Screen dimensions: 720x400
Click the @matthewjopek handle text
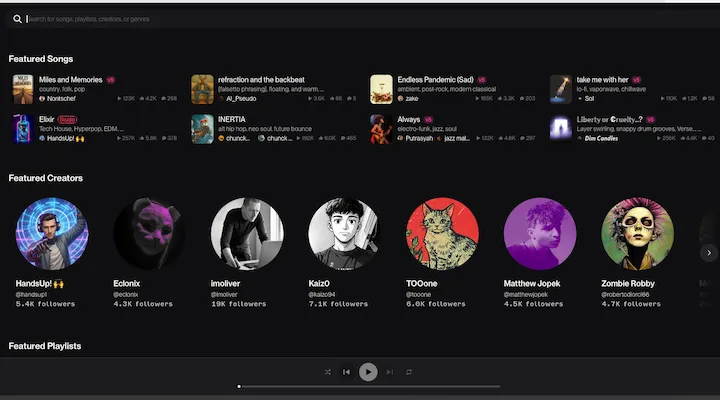point(526,294)
